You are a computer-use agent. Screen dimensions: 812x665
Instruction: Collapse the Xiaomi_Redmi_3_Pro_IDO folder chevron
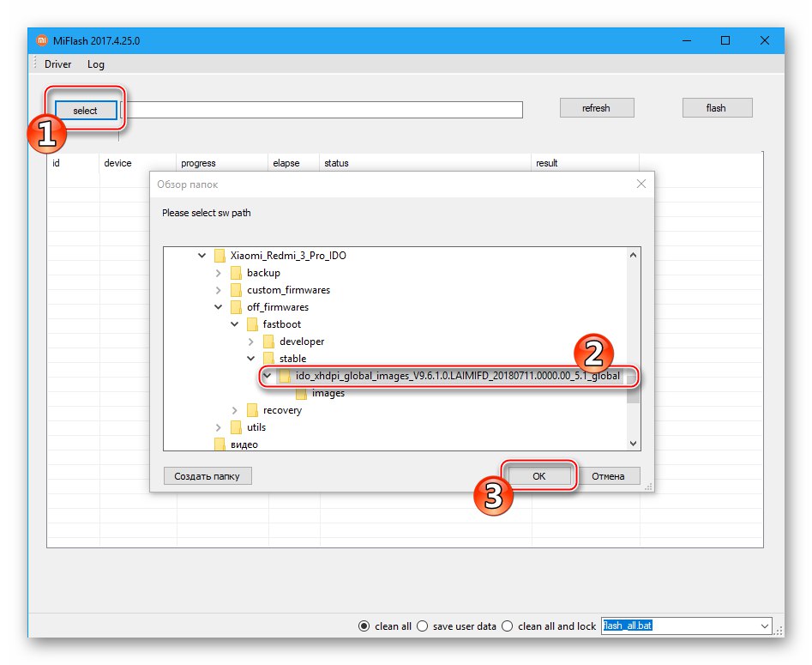202,256
